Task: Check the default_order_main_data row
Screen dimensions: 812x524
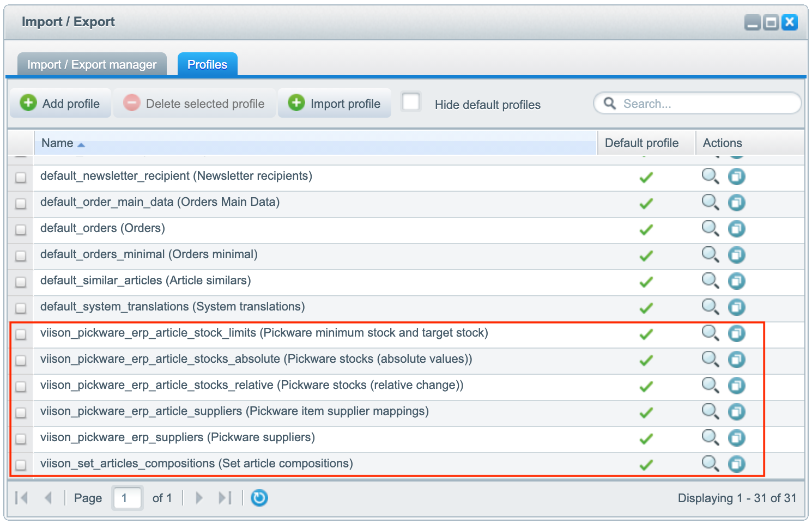Action: click(21, 204)
